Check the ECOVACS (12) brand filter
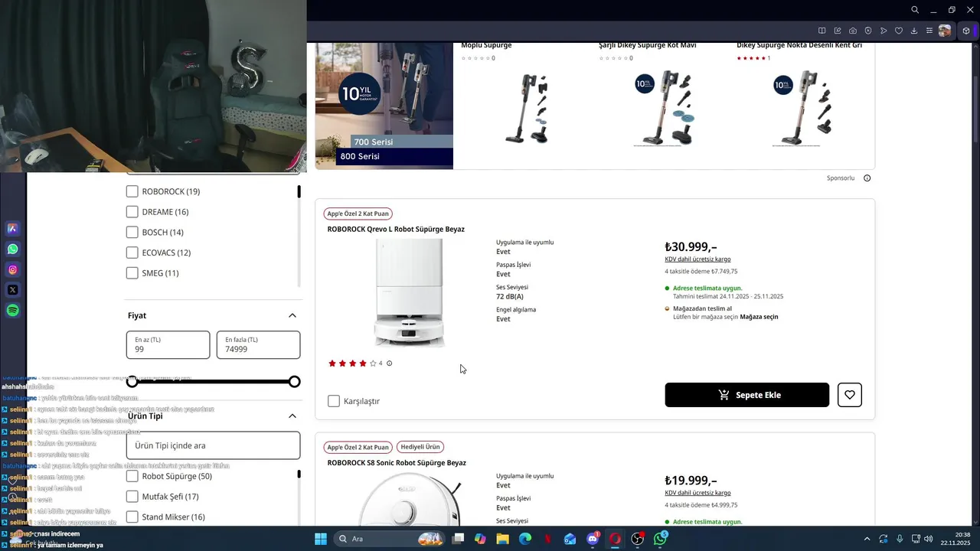 pyautogui.click(x=132, y=253)
